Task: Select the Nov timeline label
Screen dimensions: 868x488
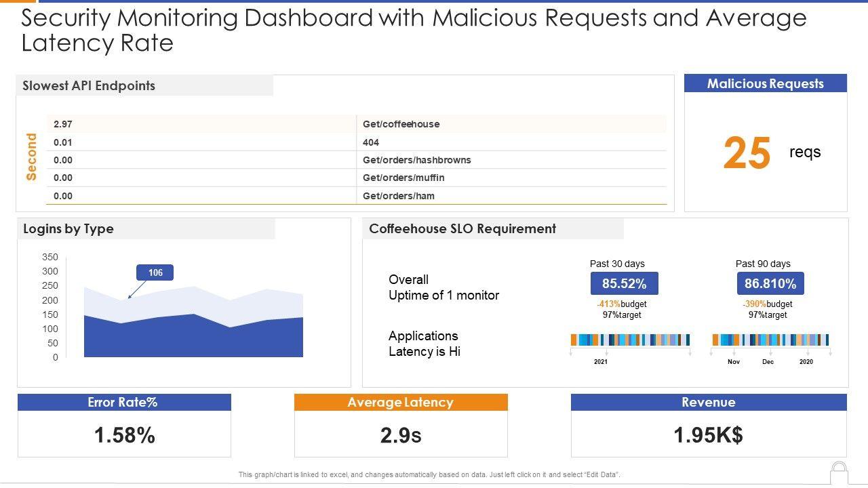Action: click(x=734, y=362)
